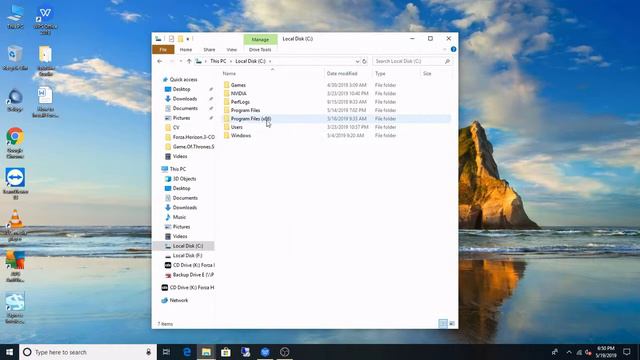This screenshot has height=360, width=640.
Task: Click New folder icon in title bar
Action: tap(180, 39)
